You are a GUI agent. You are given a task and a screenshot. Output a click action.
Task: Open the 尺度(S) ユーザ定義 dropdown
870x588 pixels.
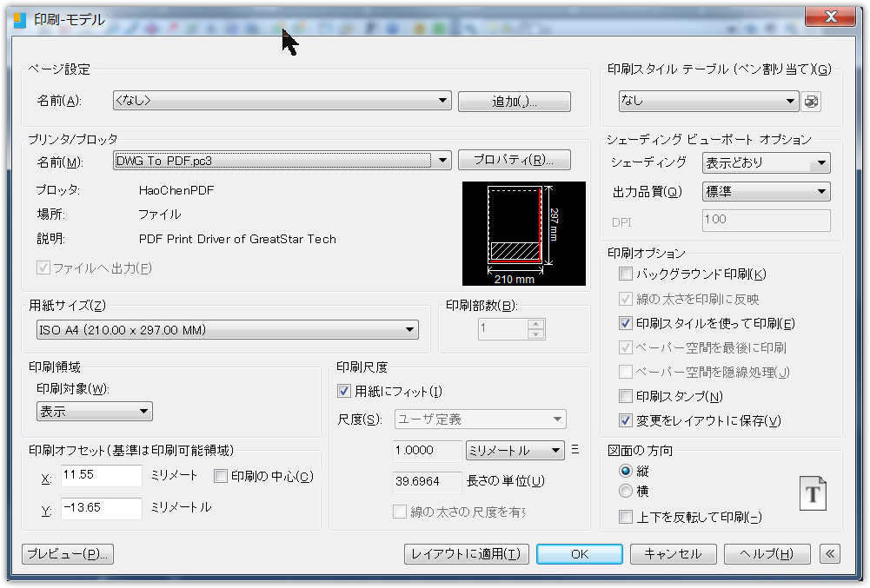[x=480, y=419]
